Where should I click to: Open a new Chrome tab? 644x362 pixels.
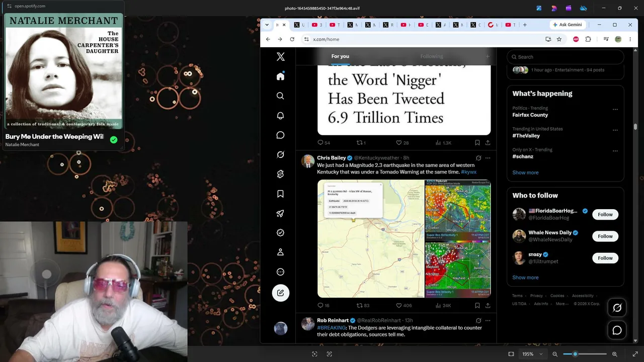click(x=525, y=25)
